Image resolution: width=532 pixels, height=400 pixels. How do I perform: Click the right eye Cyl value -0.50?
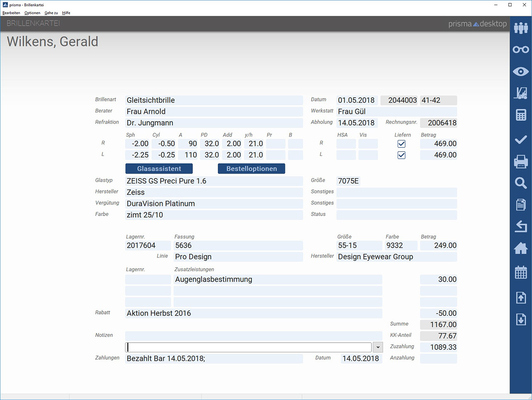click(164, 144)
